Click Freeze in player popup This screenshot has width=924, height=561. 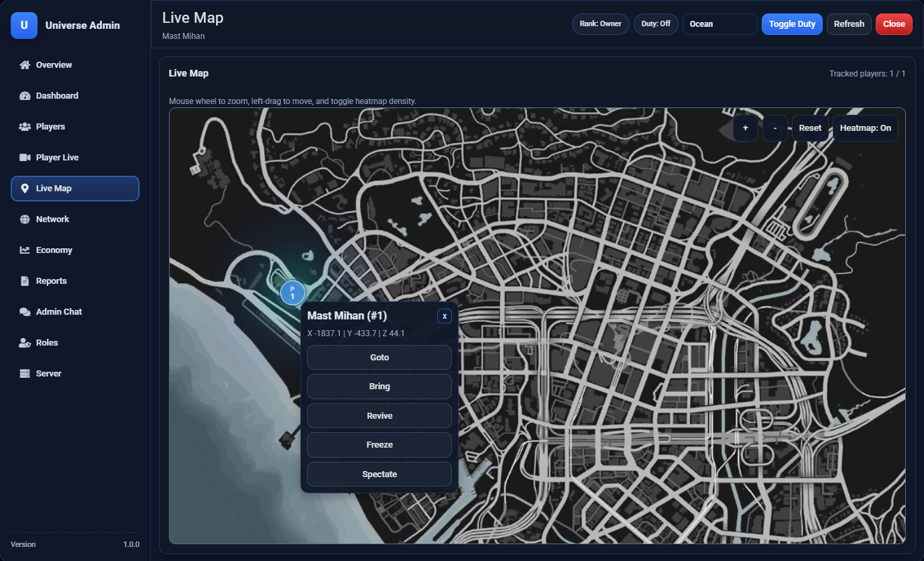pos(380,445)
